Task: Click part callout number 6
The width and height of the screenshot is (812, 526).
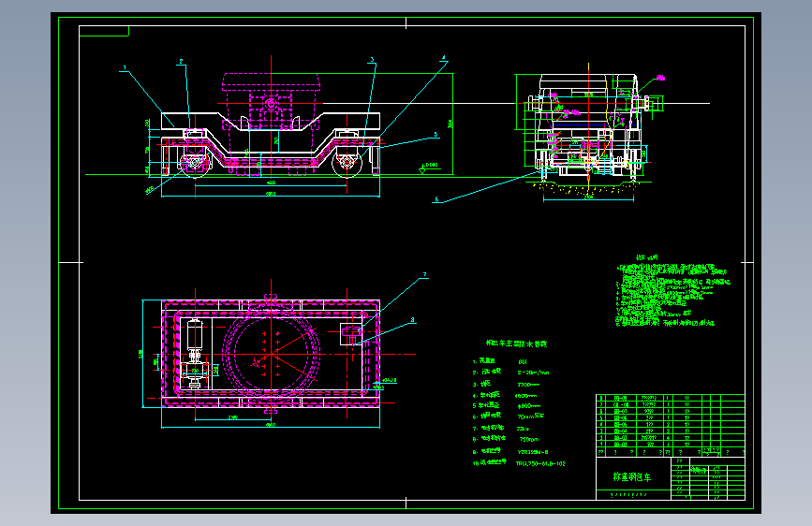Action: (436, 198)
